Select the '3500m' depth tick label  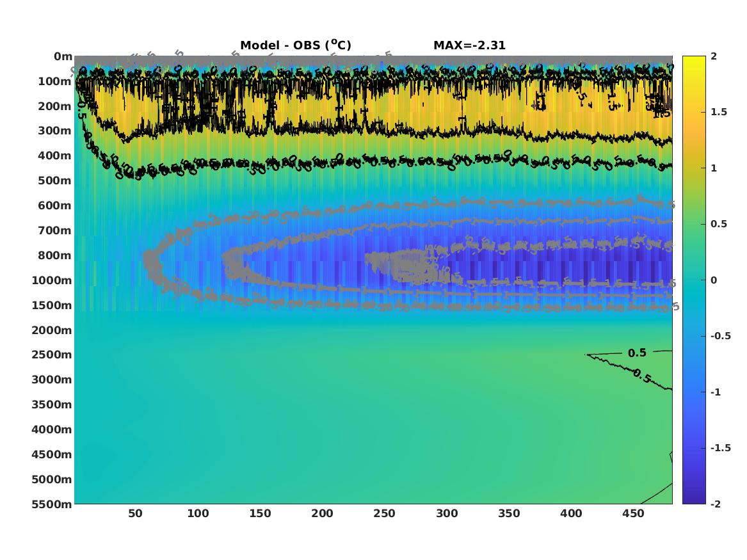(52, 404)
